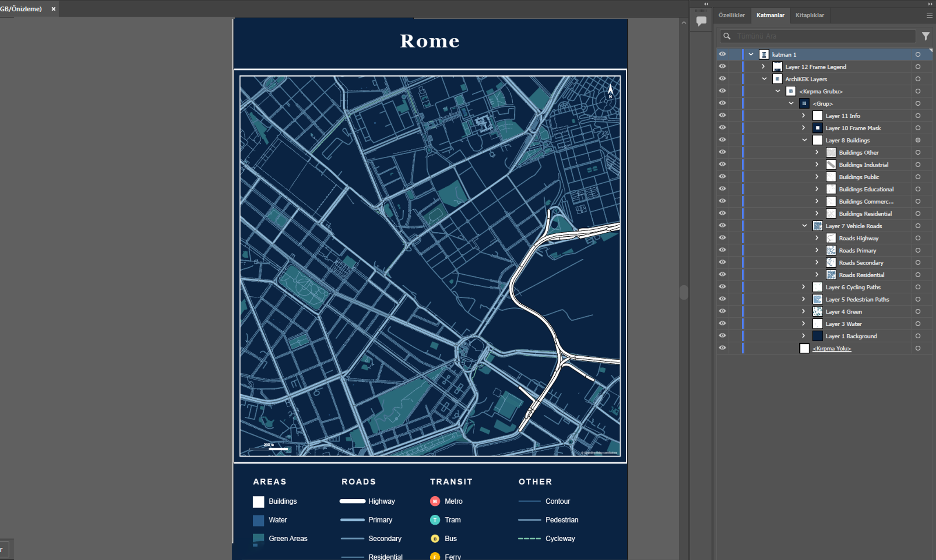Toggle visibility of Buildings Residential layer
Image resolution: width=936 pixels, height=560 pixels.
(722, 213)
